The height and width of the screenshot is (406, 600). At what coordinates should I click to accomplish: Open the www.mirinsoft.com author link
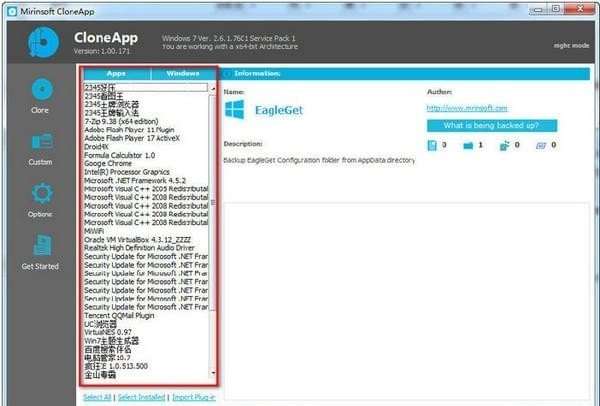pyautogui.click(x=467, y=108)
